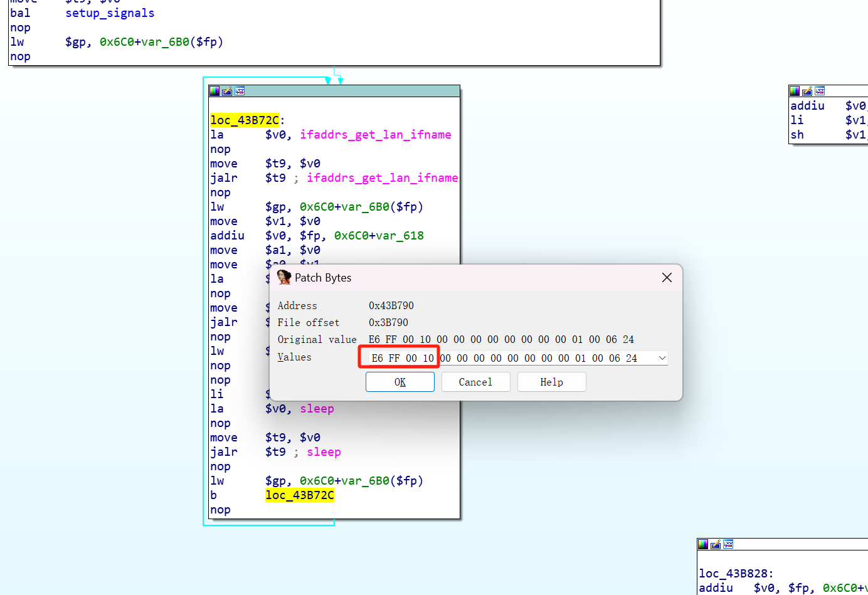
Task: Click the File offset value 0x3B790
Action: pos(388,322)
